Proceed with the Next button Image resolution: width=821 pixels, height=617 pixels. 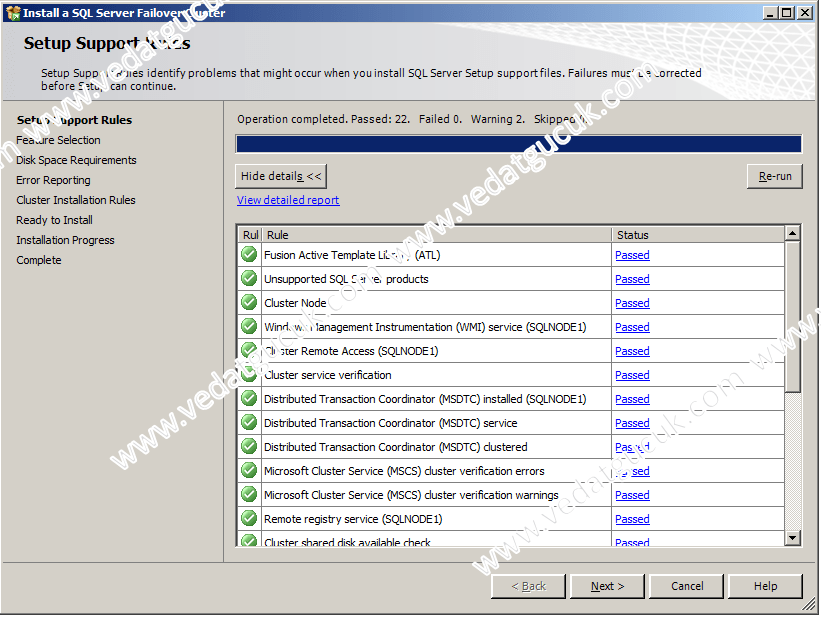click(607, 586)
